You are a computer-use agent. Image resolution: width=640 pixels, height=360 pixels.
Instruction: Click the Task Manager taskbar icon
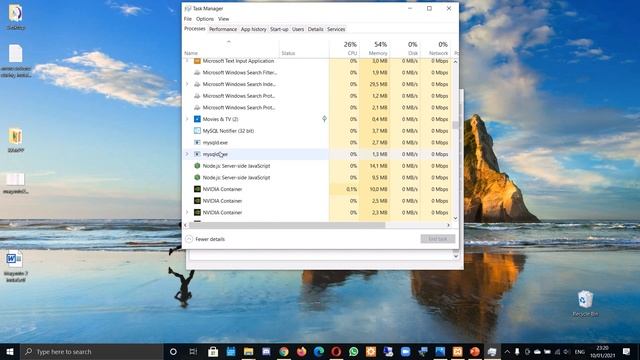(492, 351)
